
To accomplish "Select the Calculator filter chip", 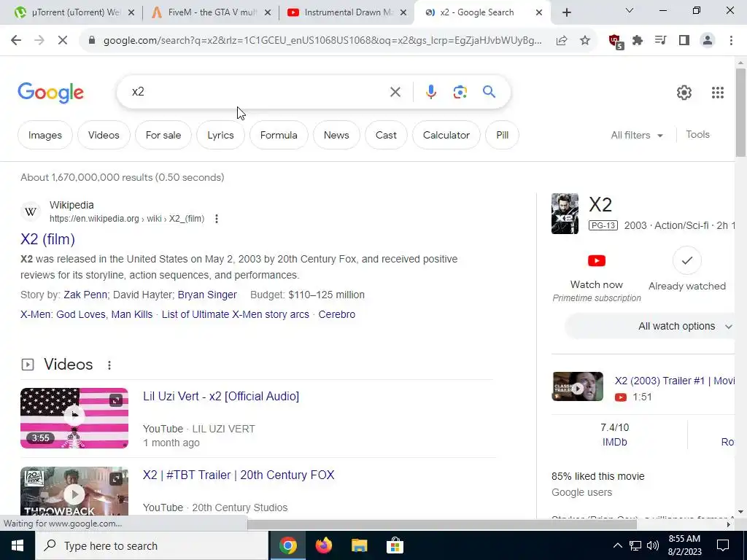I will pos(446,135).
